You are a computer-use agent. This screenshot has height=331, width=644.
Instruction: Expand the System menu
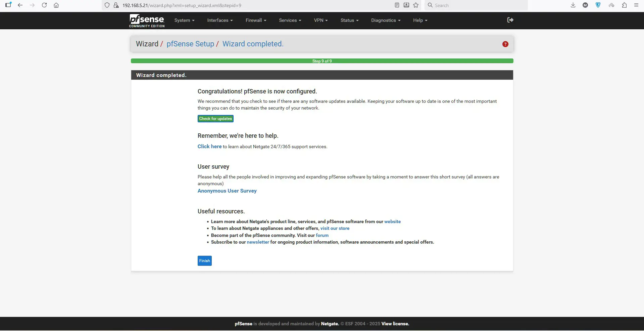point(184,20)
